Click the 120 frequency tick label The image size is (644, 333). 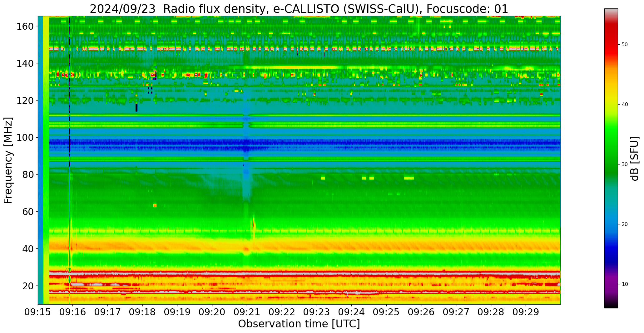pyautogui.click(x=25, y=100)
